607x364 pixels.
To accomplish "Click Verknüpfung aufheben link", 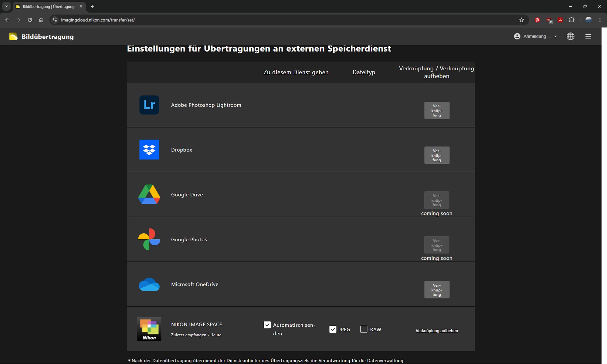I will pos(436,331).
